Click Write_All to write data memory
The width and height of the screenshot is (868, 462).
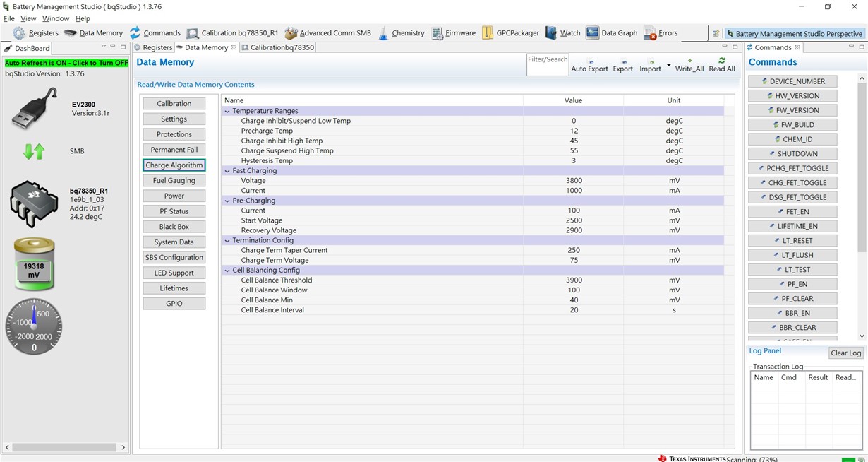pyautogui.click(x=689, y=65)
